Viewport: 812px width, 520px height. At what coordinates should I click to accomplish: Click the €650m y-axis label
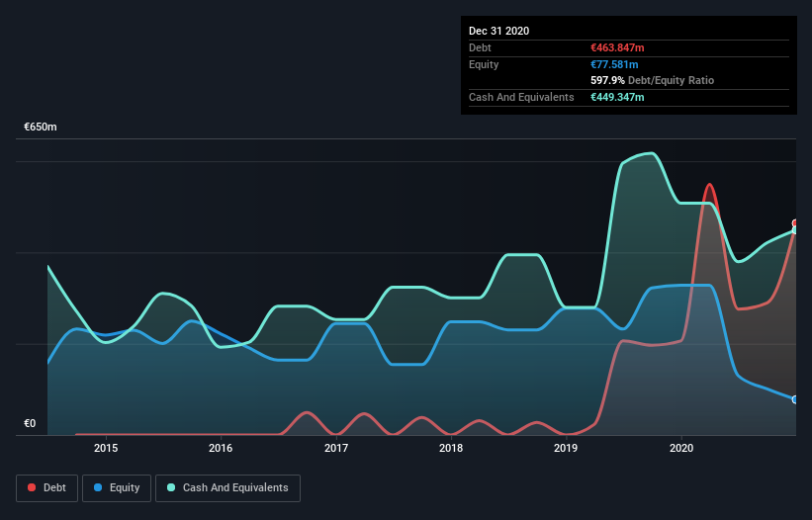[41, 127]
